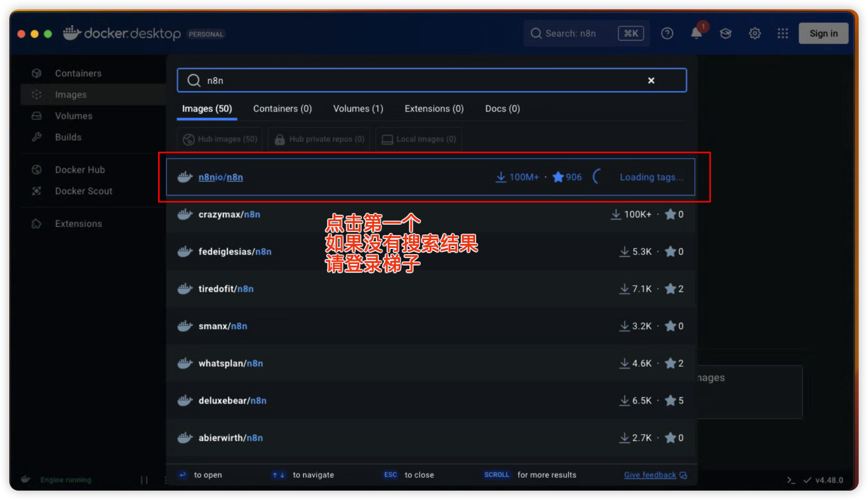Clear the n8n search with X
The image size is (868, 500).
point(651,80)
